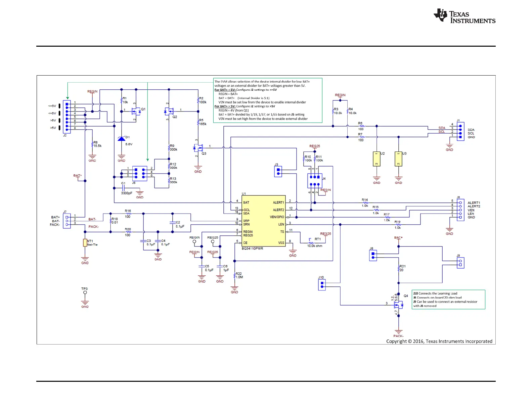Select the J2 eight-pin connector
Image resolution: width=532 pixels, height=411 pixels.
(67, 117)
